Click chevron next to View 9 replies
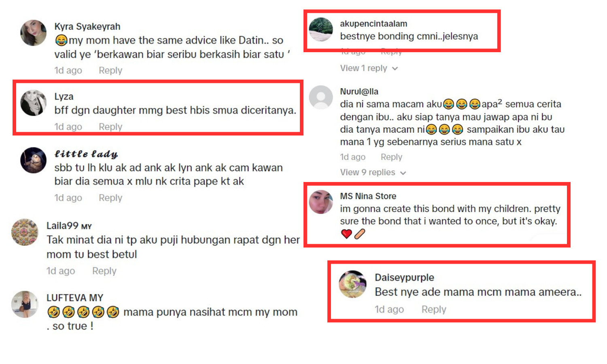The width and height of the screenshot is (607, 364). [403, 173]
